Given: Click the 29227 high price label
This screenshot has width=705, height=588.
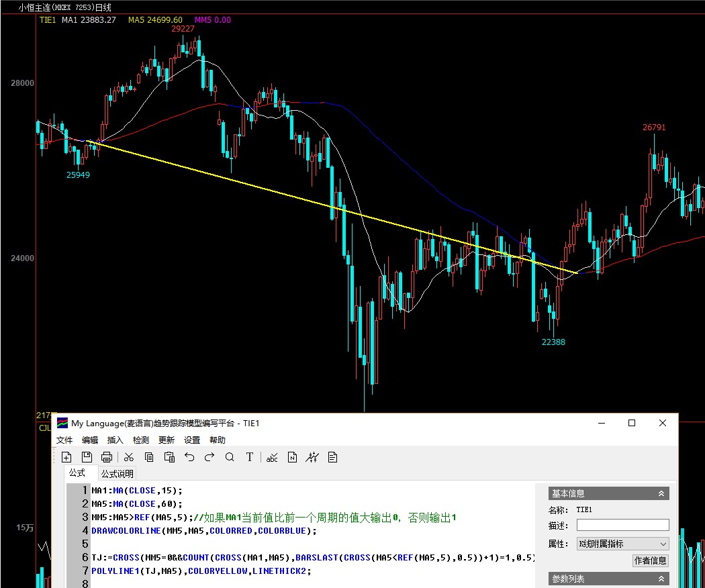Looking at the screenshot, I should (x=183, y=29).
